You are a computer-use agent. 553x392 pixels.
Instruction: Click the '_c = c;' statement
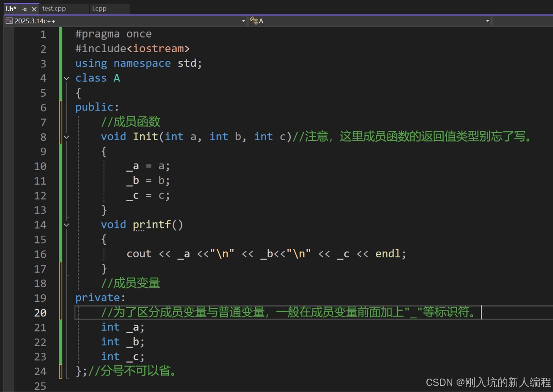point(149,196)
